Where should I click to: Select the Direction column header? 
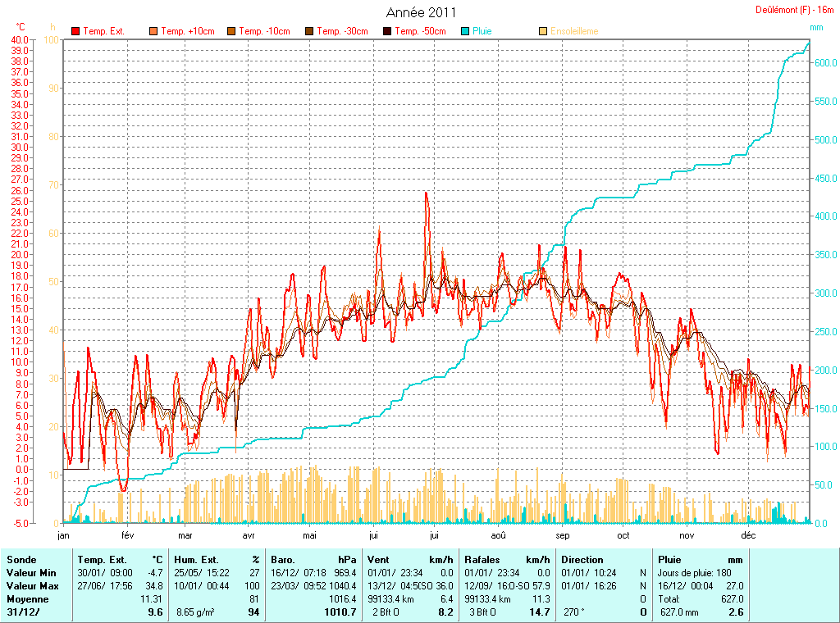[x=582, y=560]
